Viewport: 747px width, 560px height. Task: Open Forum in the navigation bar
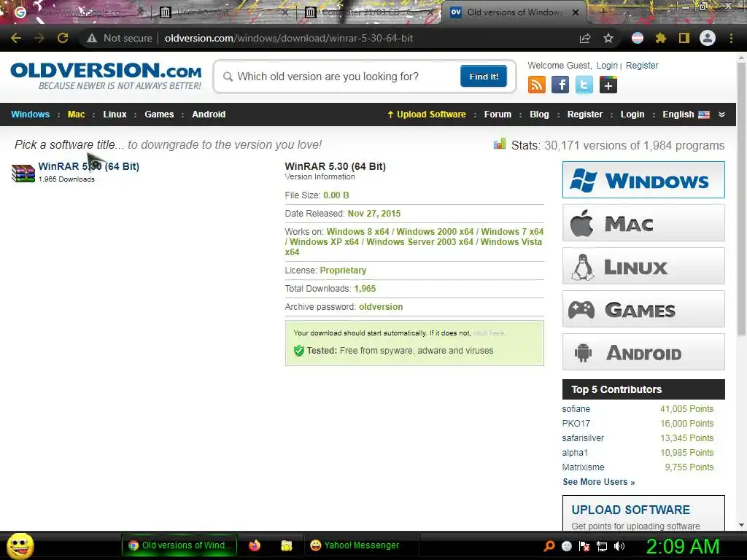point(498,114)
